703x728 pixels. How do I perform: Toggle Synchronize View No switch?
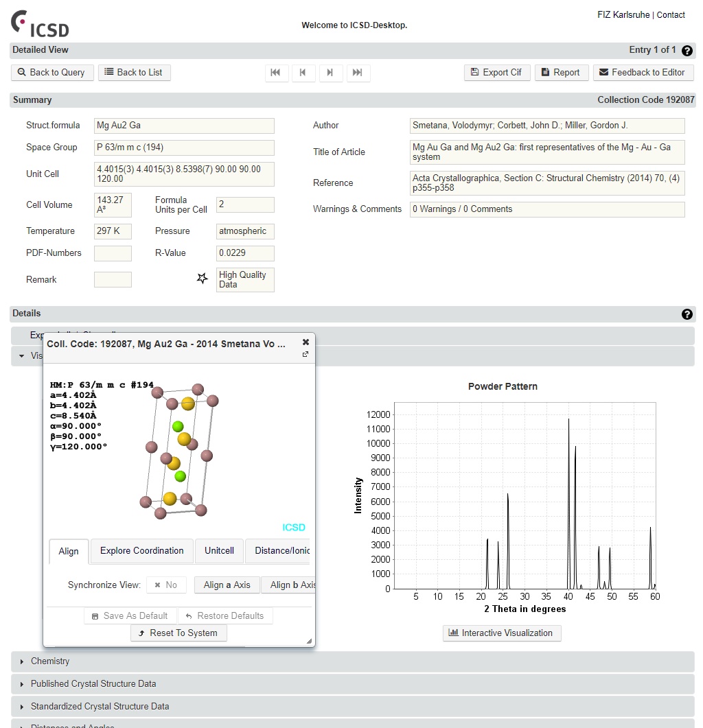point(166,585)
